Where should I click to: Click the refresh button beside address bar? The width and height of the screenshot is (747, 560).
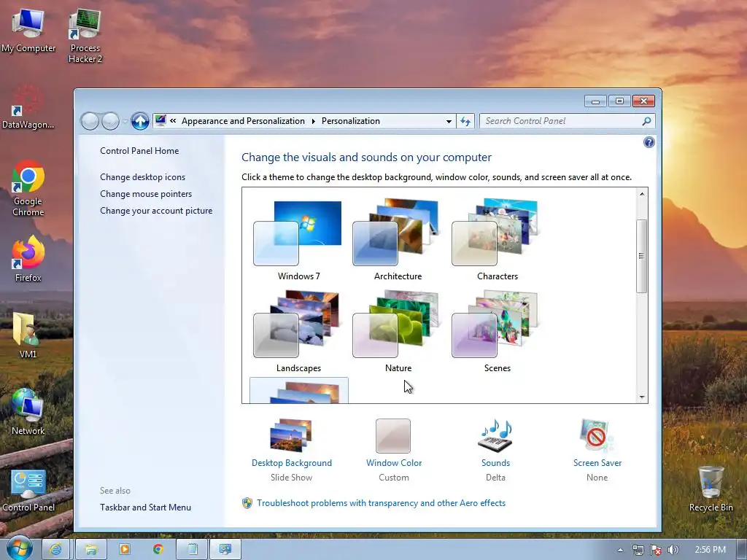click(465, 122)
